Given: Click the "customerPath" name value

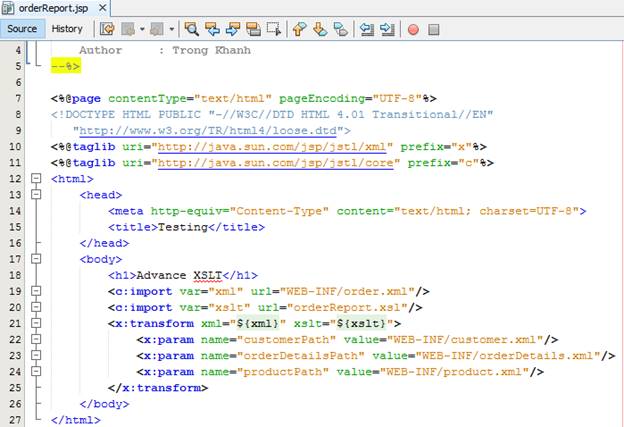Looking at the screenshot, I should [286, 340].
